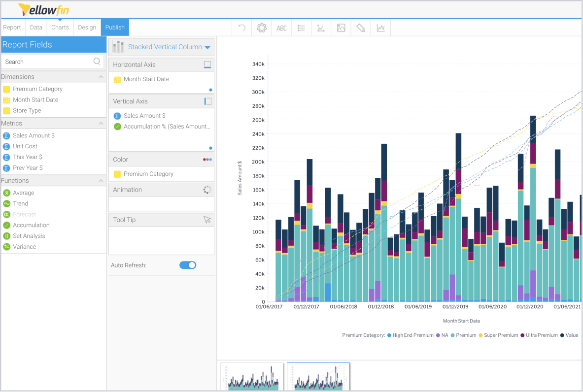Open the label tag settings icon
Screen dimensions: 583x392
(361, 28)
